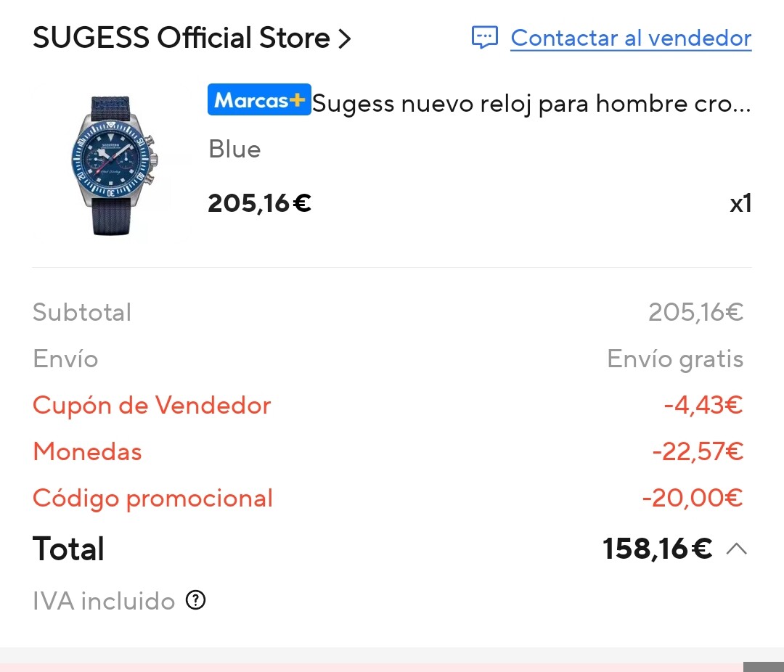Open the Sugess nuevo reloj product title
The image size is (784, 672).
(x=532, y=104)
